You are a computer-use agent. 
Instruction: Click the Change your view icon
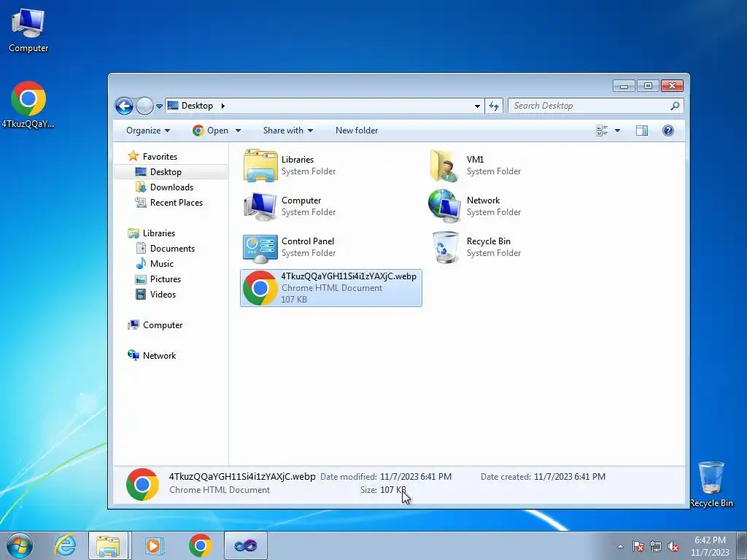(x=602, y=131)
